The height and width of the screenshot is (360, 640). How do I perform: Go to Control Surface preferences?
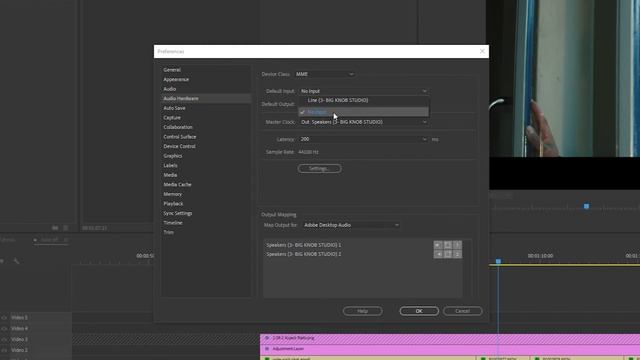[180, 137]
